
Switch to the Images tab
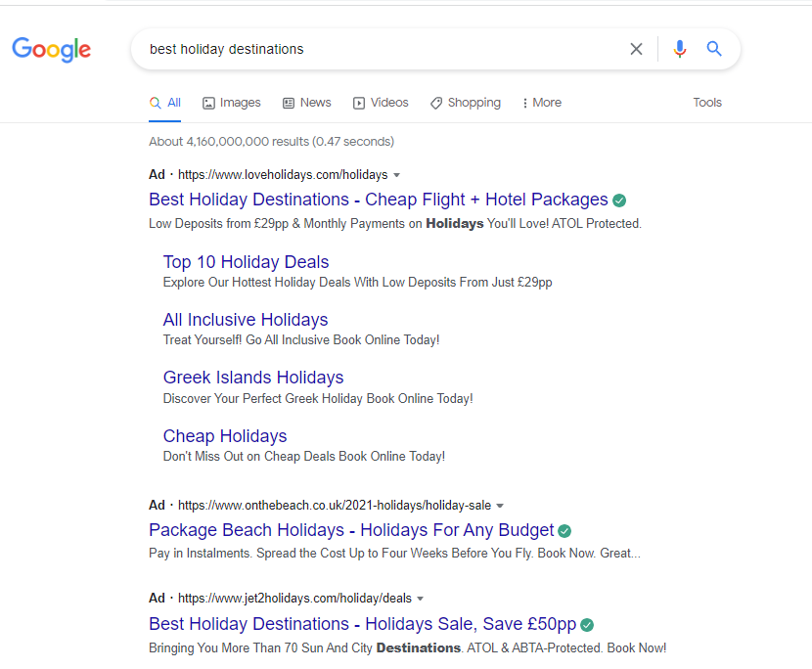232,103
